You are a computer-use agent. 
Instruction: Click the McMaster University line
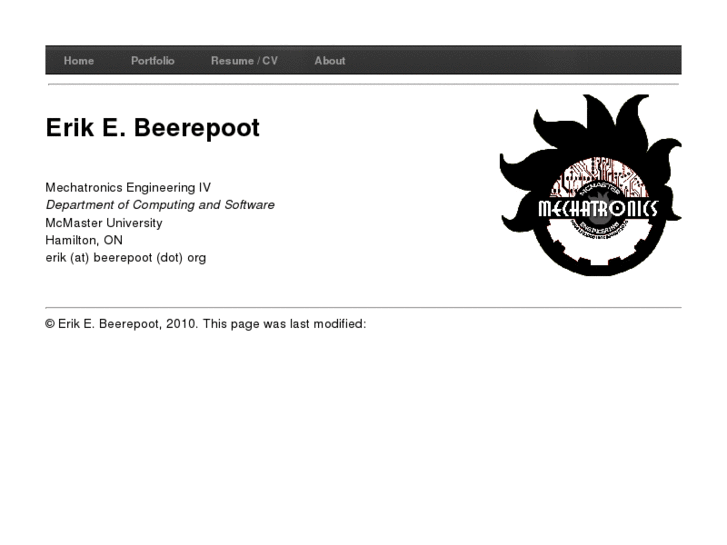click(104, 223)
